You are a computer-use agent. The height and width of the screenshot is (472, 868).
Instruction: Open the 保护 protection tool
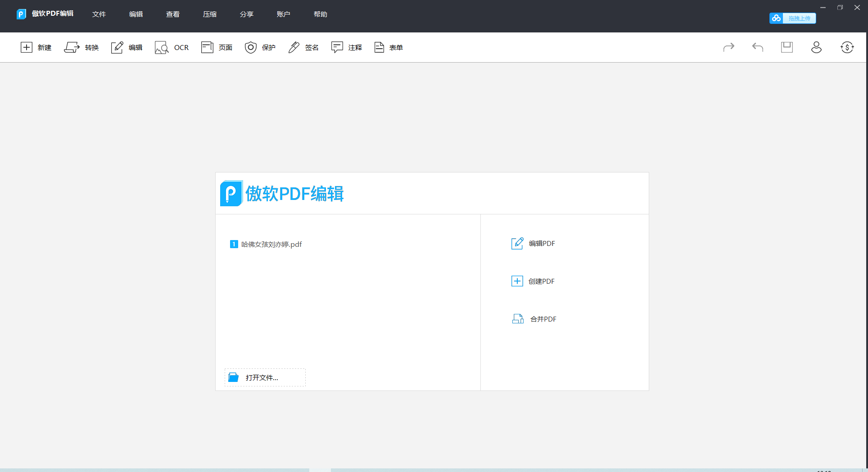point(260,47)
